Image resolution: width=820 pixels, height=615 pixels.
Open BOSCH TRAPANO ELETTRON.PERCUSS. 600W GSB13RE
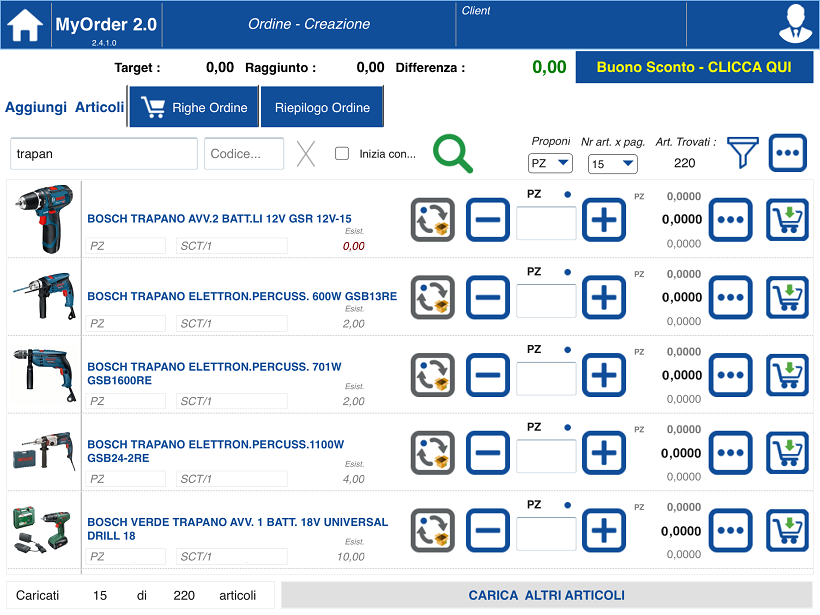(242, 296)
